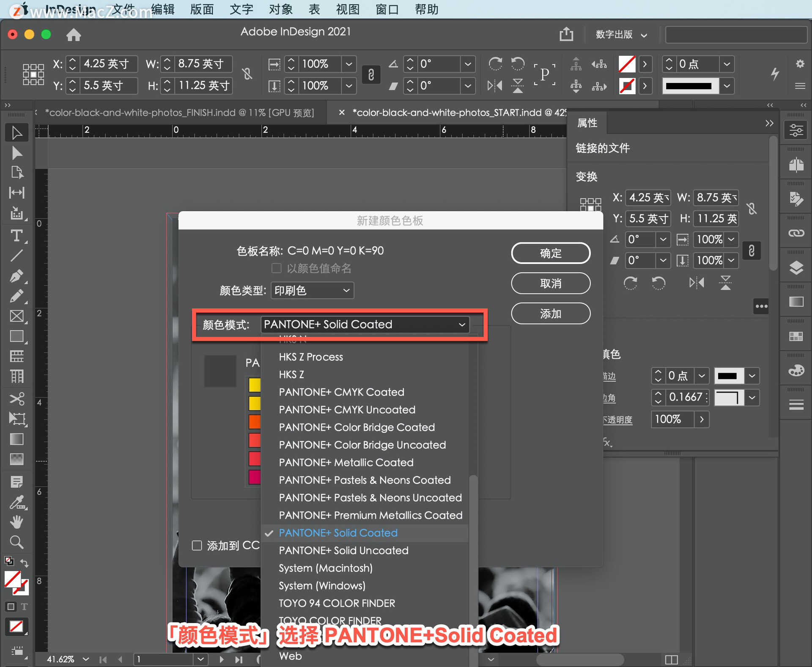Select the Page tool
The width and height of the screenshot is (812, 667).
17,173
